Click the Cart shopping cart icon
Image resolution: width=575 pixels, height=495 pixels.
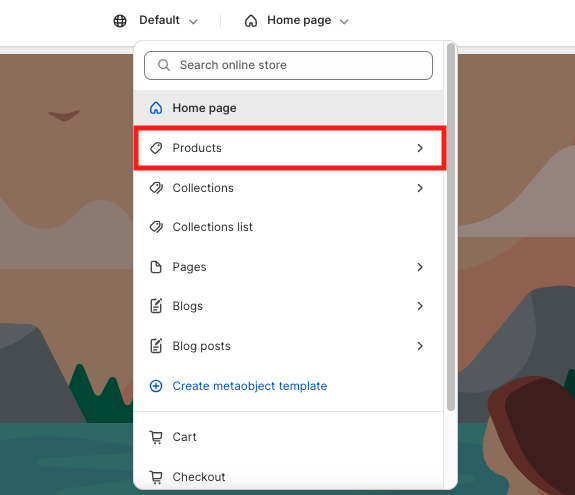tap(156, 437)
